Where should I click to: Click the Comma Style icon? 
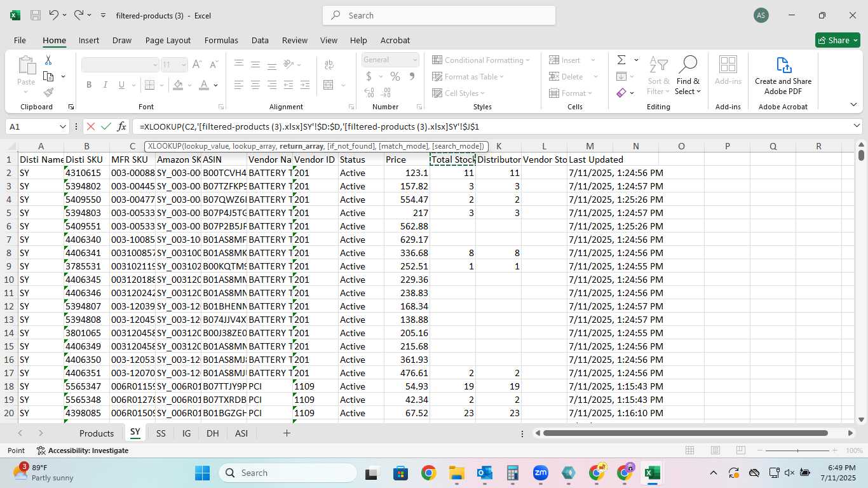pyautogui.click(x=412, y=76)
